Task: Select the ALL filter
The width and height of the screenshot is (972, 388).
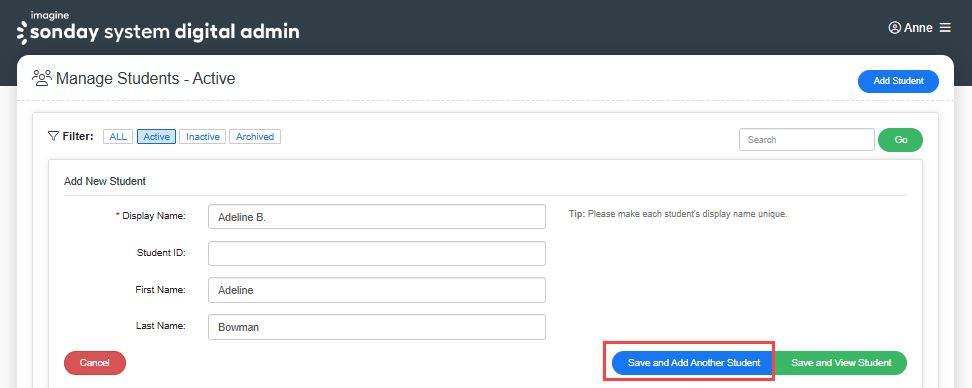Action: (118, 136)
